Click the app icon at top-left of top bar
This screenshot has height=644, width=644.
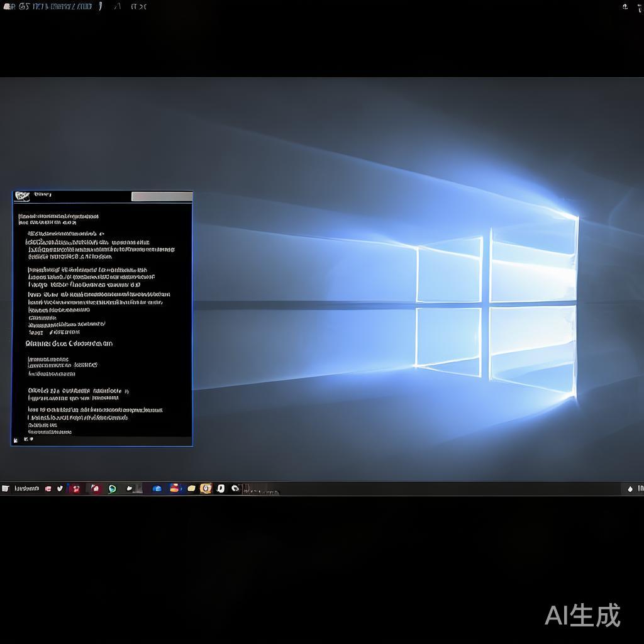(x=8, y=7)
